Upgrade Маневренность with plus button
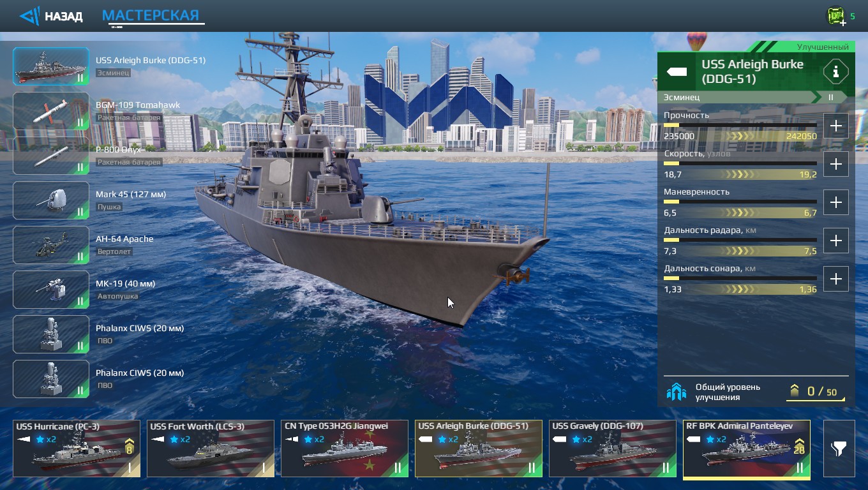Viewport: 868px width, 490px height. coord(835,202)
